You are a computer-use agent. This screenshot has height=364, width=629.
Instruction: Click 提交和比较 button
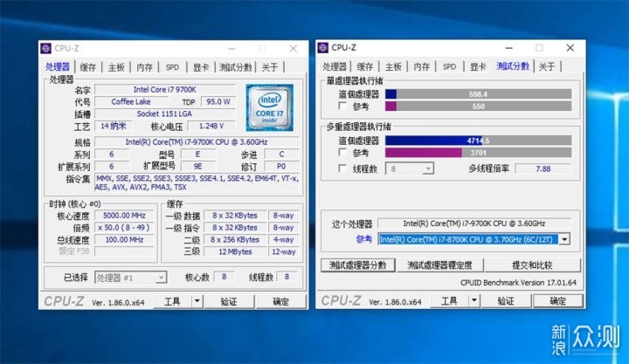click(532, 265)
